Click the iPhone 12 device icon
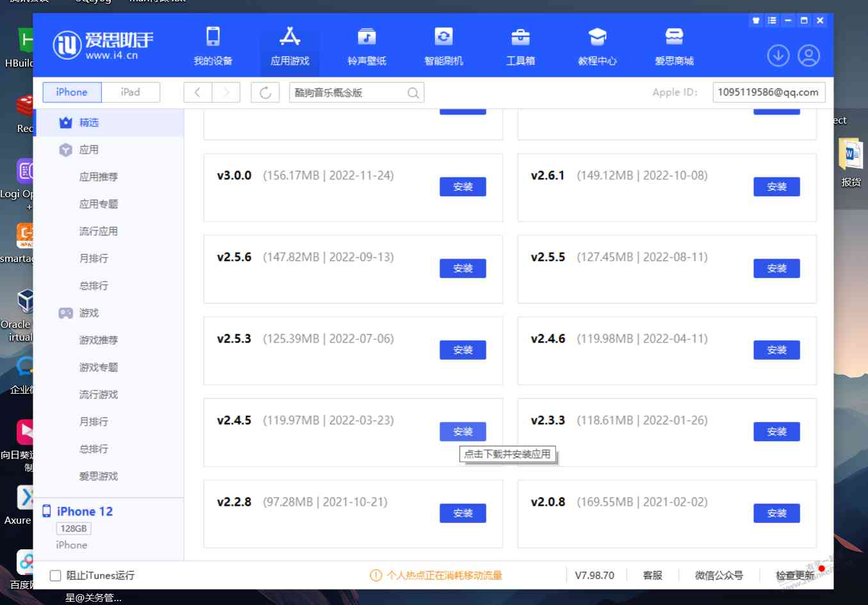This screenshot has width=868, height=605. click(x=47, y=511)
